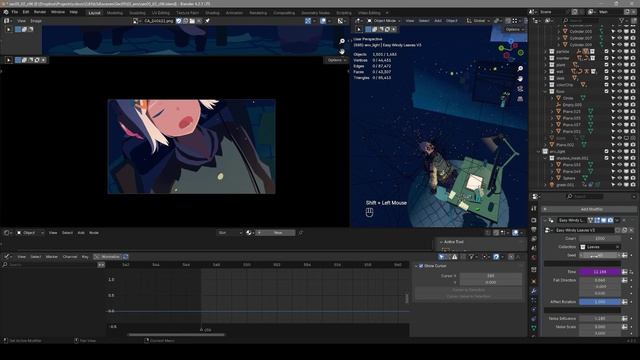The height and width of the screenshot is (360, 640).
Task: Click the pin image icon in image editor header
Action: [207, 21]
